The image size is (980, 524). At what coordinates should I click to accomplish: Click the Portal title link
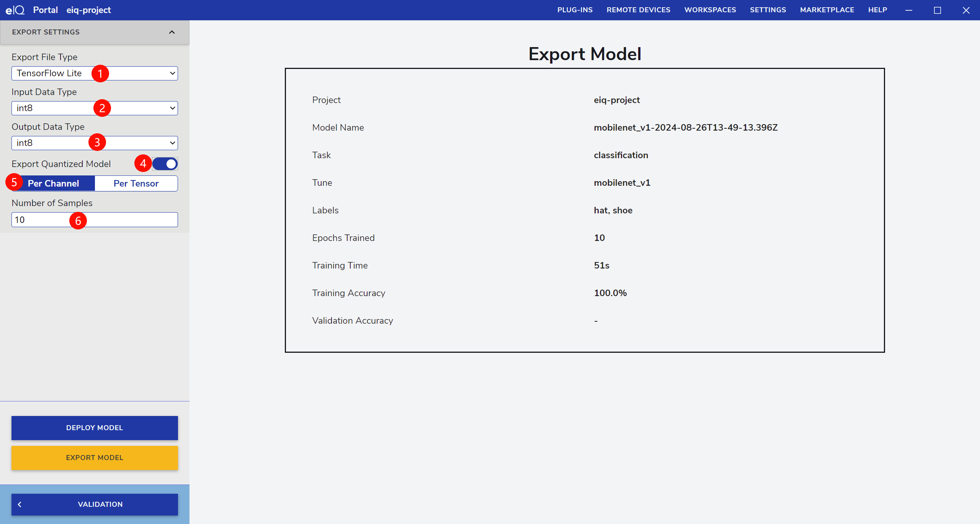[45, 10]
